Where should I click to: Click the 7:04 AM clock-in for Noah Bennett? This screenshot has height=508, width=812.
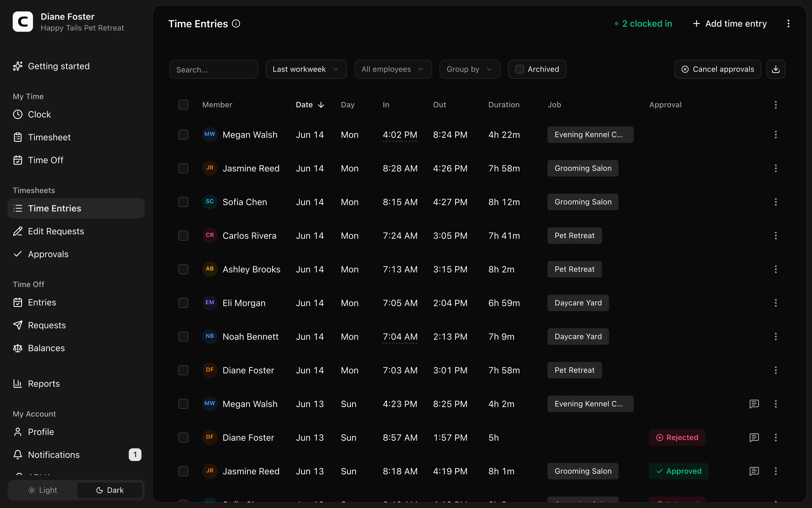pos(400,337)
